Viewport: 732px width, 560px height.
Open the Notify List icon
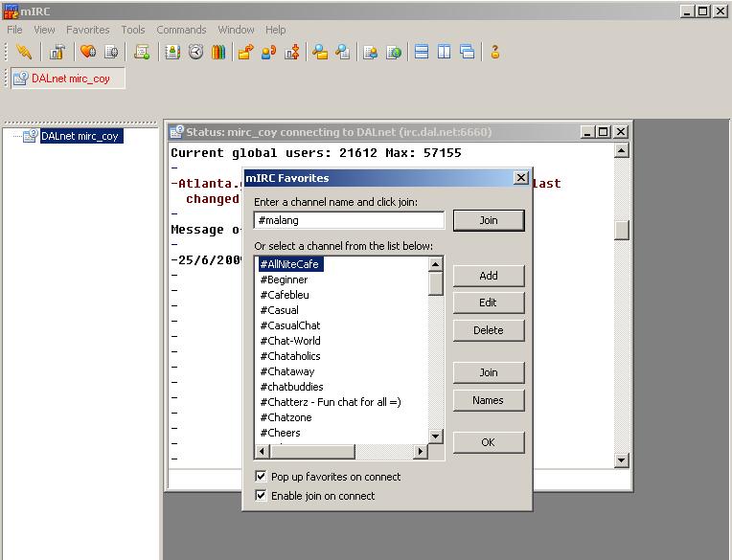(x=370, y=52)
